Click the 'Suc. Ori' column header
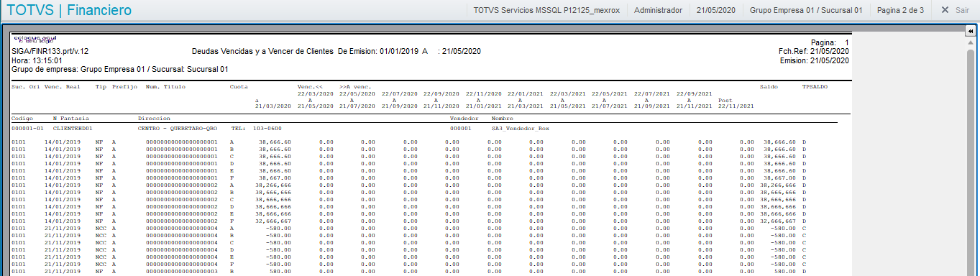The width and height of the screenshot is (980, 276). click(x=26, y=86)
